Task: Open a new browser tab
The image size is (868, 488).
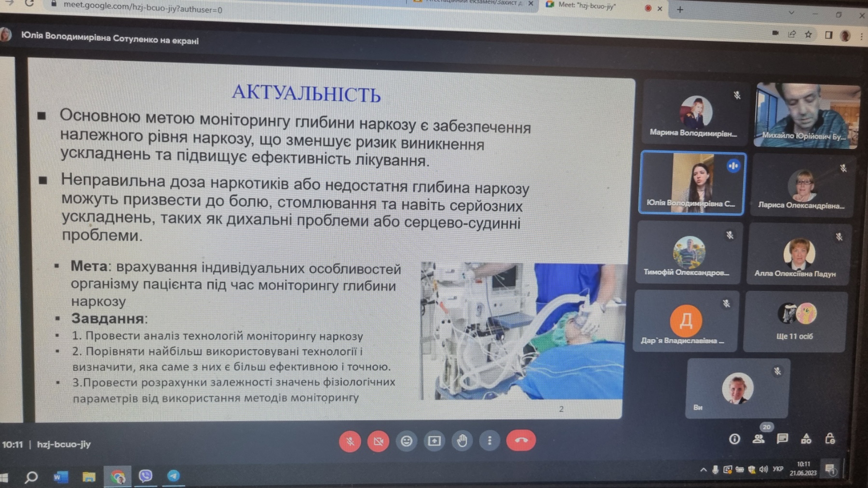Action: coord(680,9)
